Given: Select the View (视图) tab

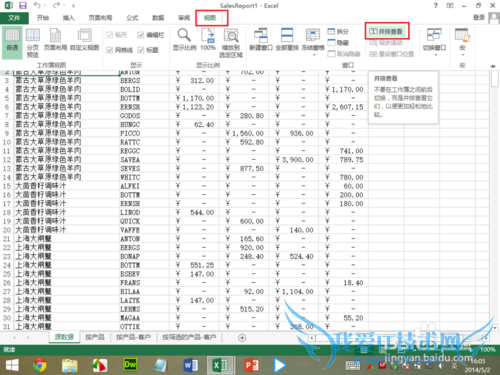Looking at the screenshot, I should [210, 18].
